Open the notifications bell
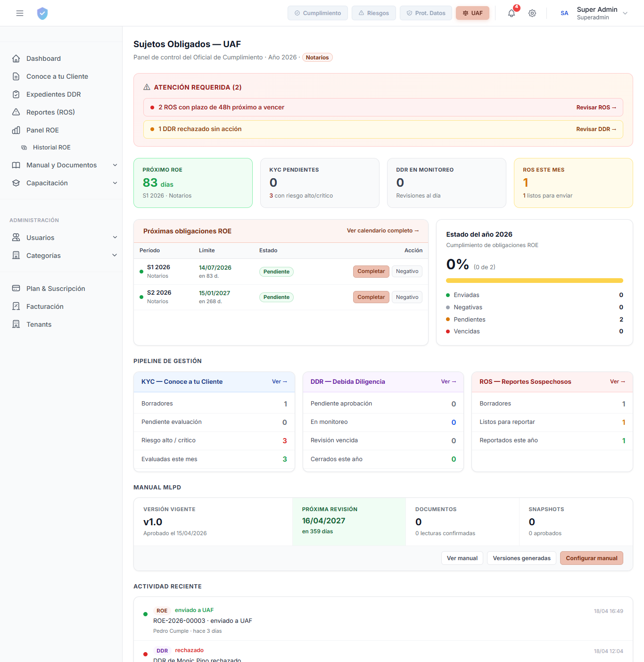The image size is (644, 662). pyautogui.click(x=512, y=13)
